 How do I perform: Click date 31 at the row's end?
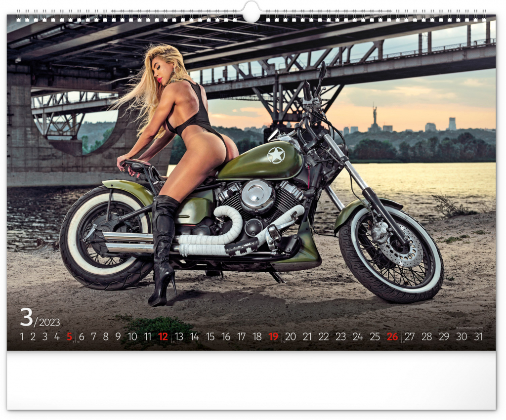[478, 336]
